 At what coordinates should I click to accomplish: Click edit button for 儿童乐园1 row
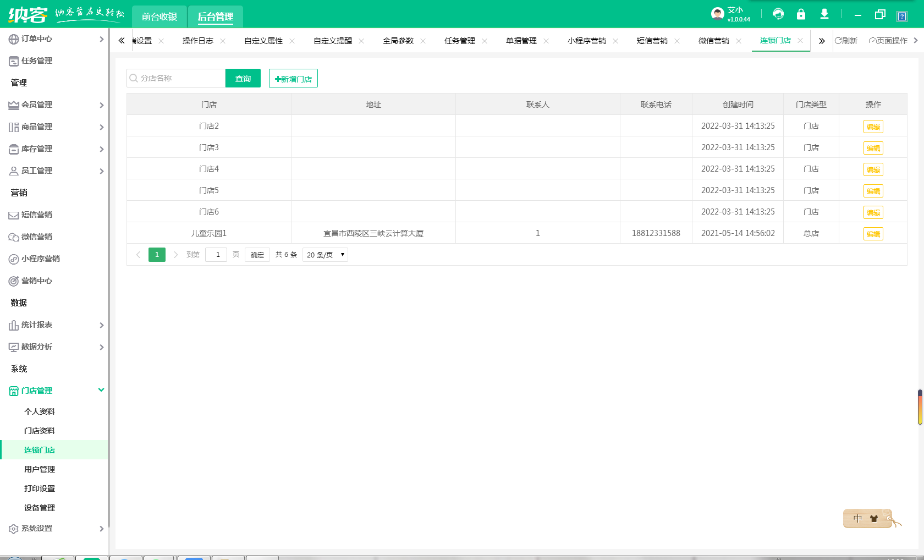click(x=873, y=234)
